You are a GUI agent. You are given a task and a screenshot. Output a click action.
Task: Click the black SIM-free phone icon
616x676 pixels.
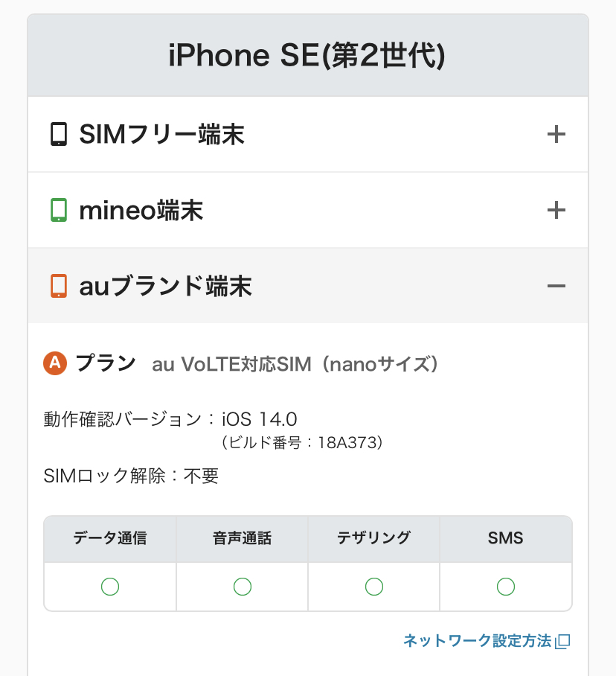(x=59, y=135)
